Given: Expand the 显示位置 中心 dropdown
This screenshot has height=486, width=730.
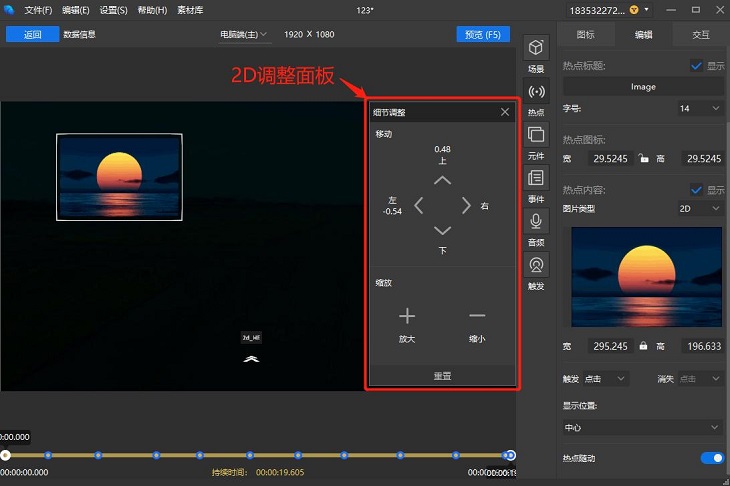Looking at the screenshot, I should pos(642,427).
